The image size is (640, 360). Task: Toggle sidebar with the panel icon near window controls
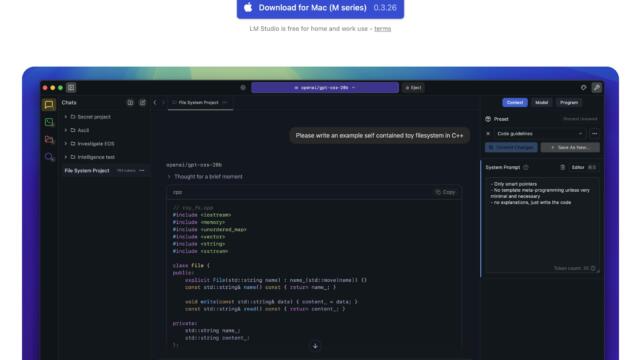tap(71, 87)
